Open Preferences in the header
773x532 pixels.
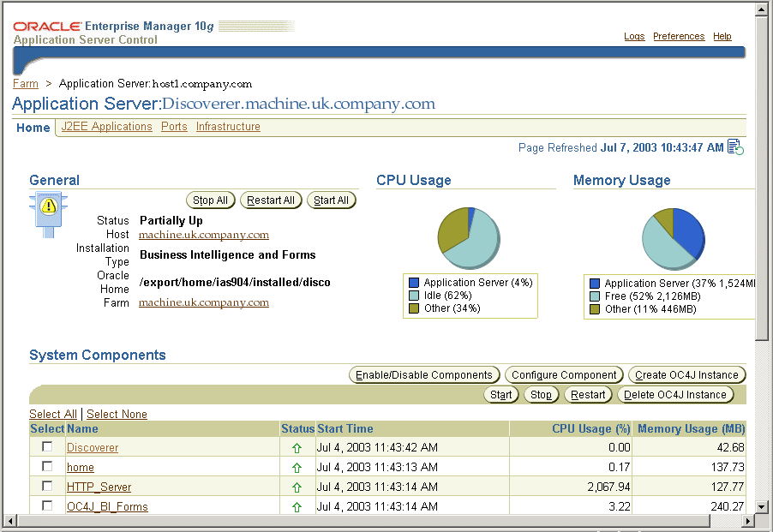(x=679, y=36)
